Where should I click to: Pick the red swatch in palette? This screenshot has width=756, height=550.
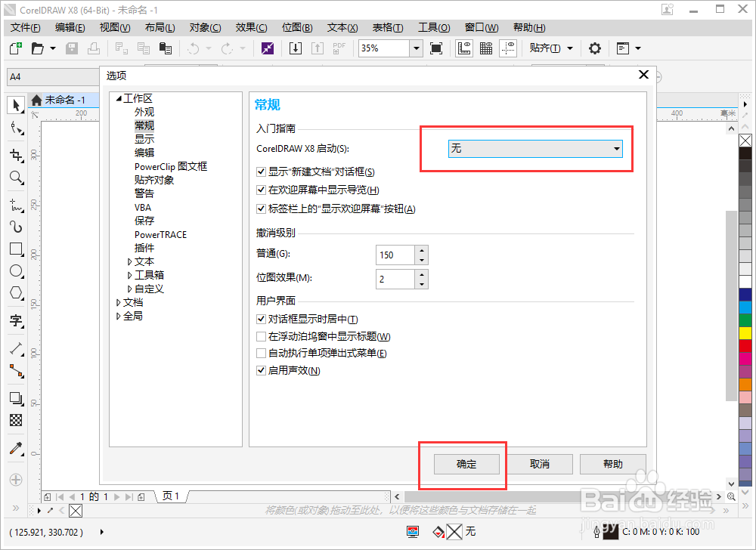click(x=745, y=346)
